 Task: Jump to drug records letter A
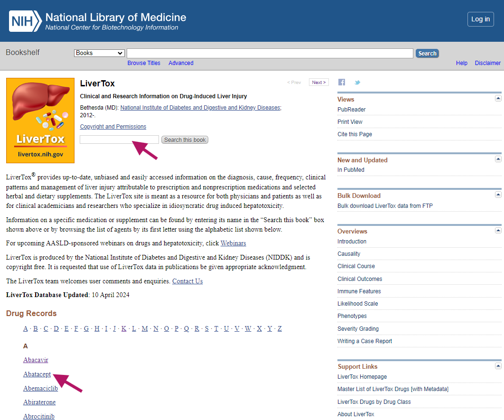click(x=26, y=328)
